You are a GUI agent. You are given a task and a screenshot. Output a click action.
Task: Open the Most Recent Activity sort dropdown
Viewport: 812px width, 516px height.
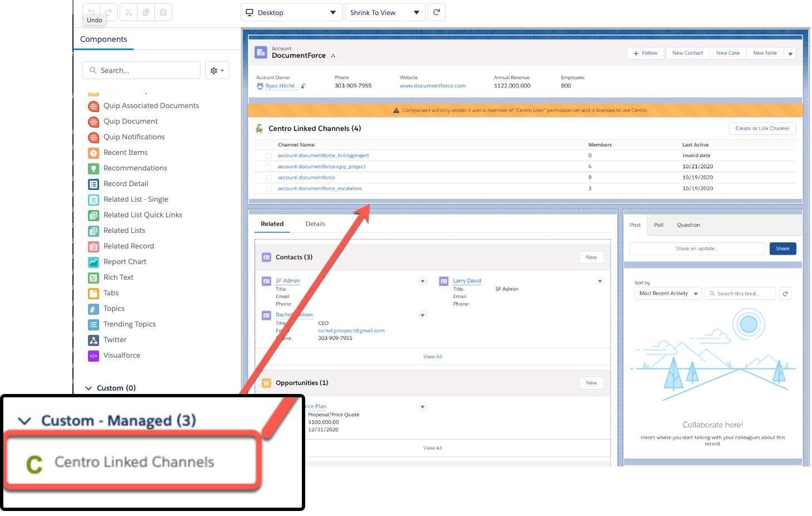click(668, 294)
